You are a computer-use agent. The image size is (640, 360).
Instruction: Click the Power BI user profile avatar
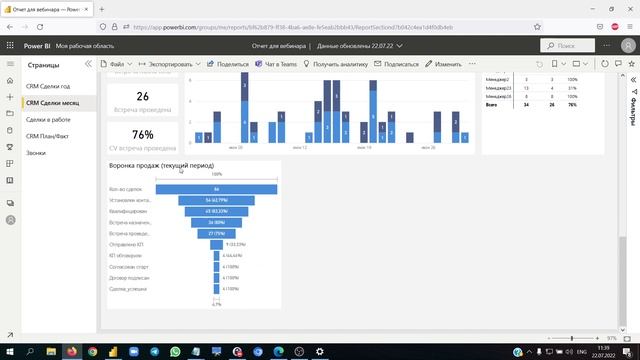[x=628, y=46]
